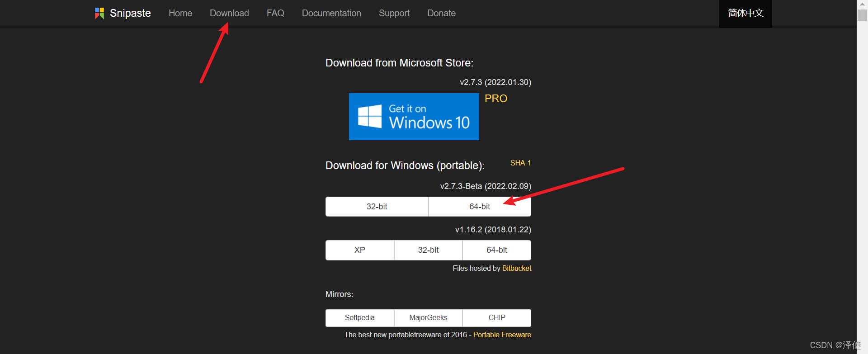Download v1.16.2 32-bit build
The width and height of the screenshot is (868, 354).
pos(428,250)
